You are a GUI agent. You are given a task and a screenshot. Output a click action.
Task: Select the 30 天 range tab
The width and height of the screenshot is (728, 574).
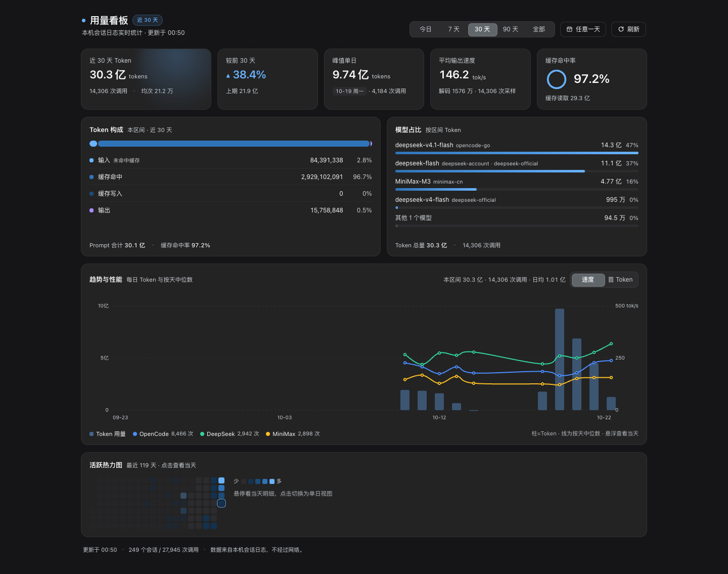tap(482, 29)
